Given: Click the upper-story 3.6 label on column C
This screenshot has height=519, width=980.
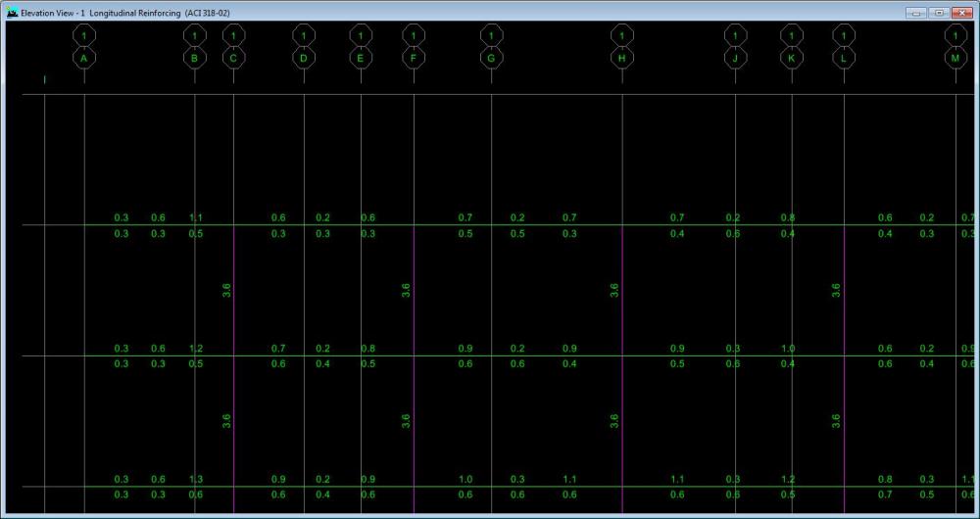Looking at the screenshot, I should click(x=227, y=290).
